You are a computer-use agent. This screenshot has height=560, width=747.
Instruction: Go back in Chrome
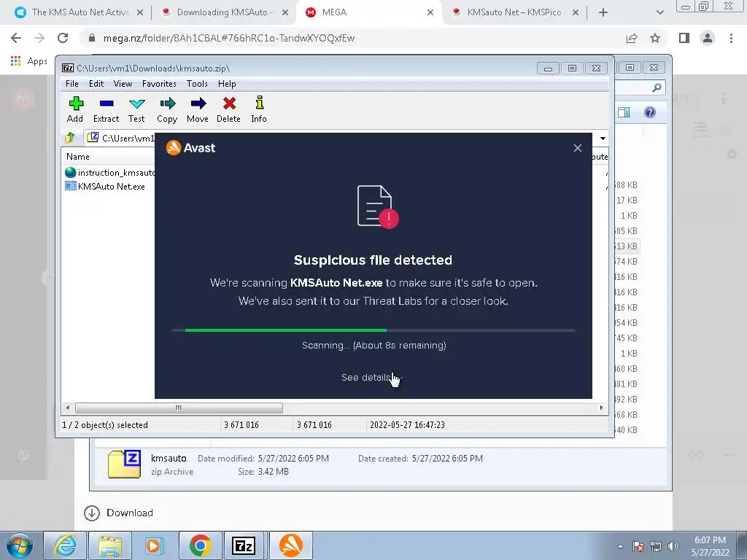(x=16, y=38)
